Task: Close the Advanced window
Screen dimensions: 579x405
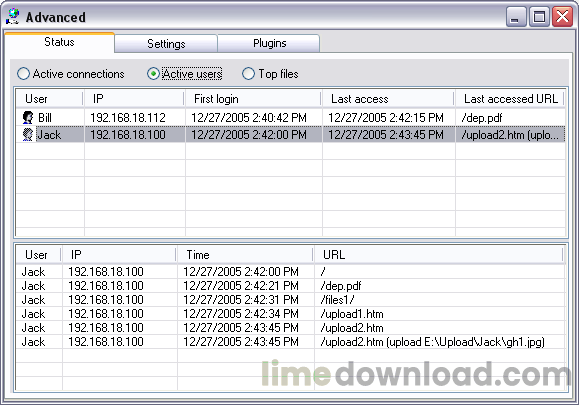Action: (x=562, y=17)
